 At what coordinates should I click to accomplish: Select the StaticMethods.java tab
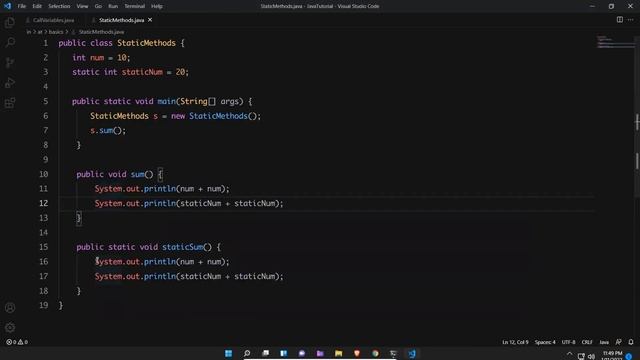(121, 20)
